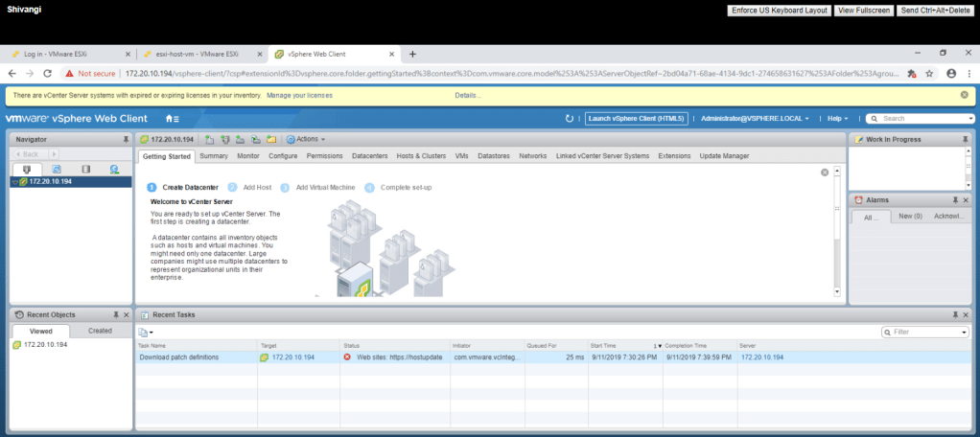
Task: Select Hosts and Clusters icon in Navigator
Action: pyautogui.click(x=26, y=169)
